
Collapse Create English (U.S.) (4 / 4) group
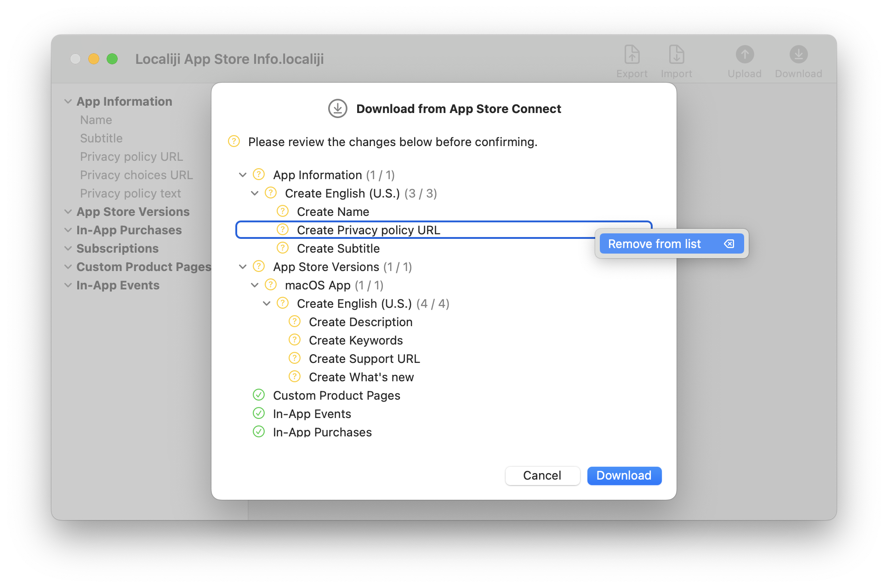267,304
